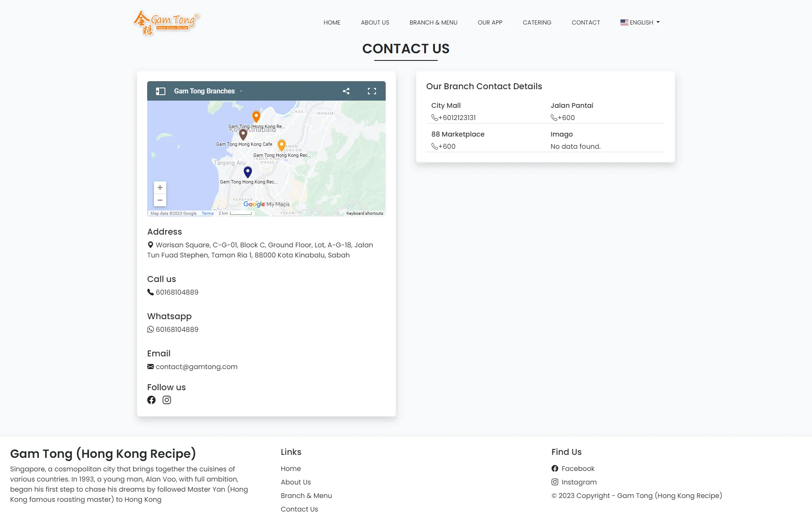
Task: Zoom out on the map
Action: pyautogui.click(x=160, y=200)
